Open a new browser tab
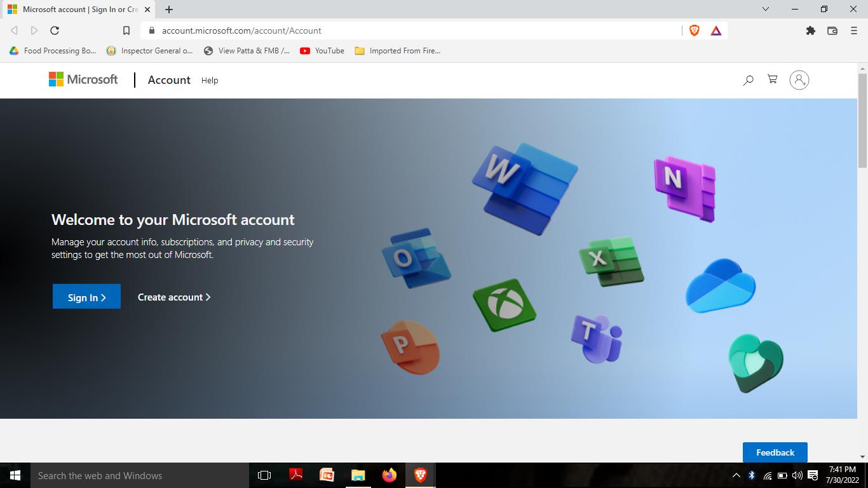 (169, 10)
